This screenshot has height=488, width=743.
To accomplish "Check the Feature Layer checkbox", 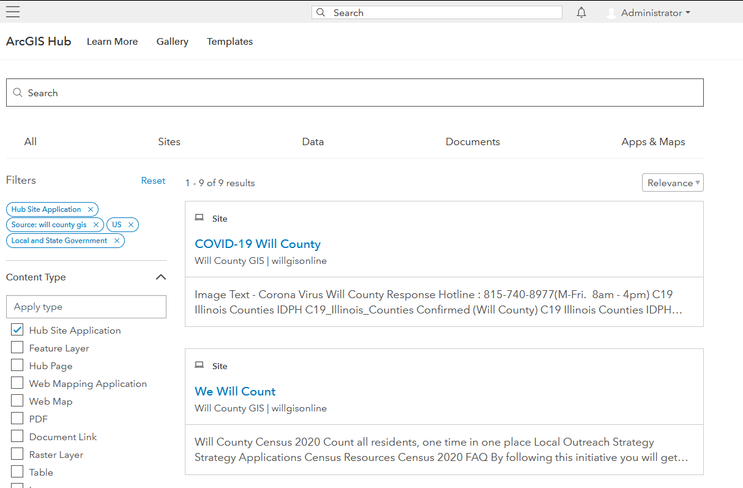I will coord(17,347).
